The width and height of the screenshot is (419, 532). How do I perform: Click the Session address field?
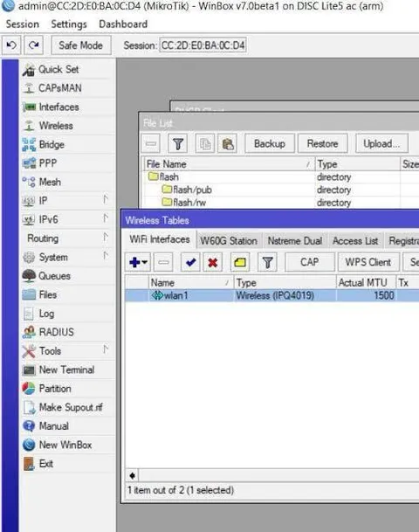(x=203, y=45)
